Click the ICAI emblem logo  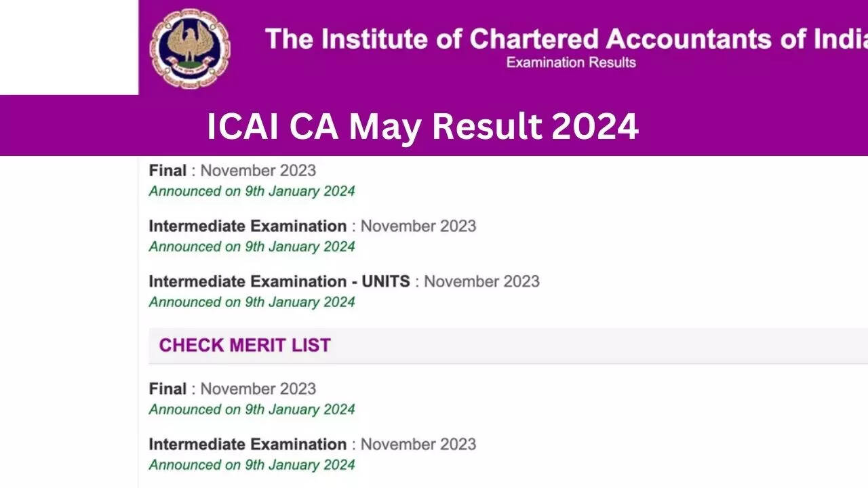pyautogui.click(x=190, y=48)
